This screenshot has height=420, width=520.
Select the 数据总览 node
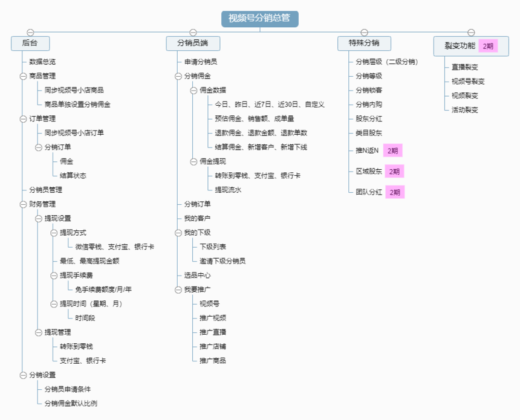[x=42, y=62]
